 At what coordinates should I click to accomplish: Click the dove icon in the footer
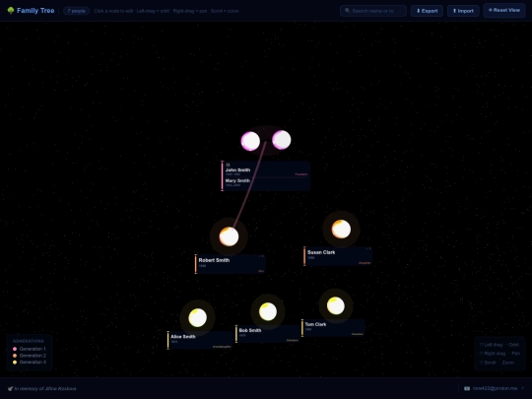point(10,388)
